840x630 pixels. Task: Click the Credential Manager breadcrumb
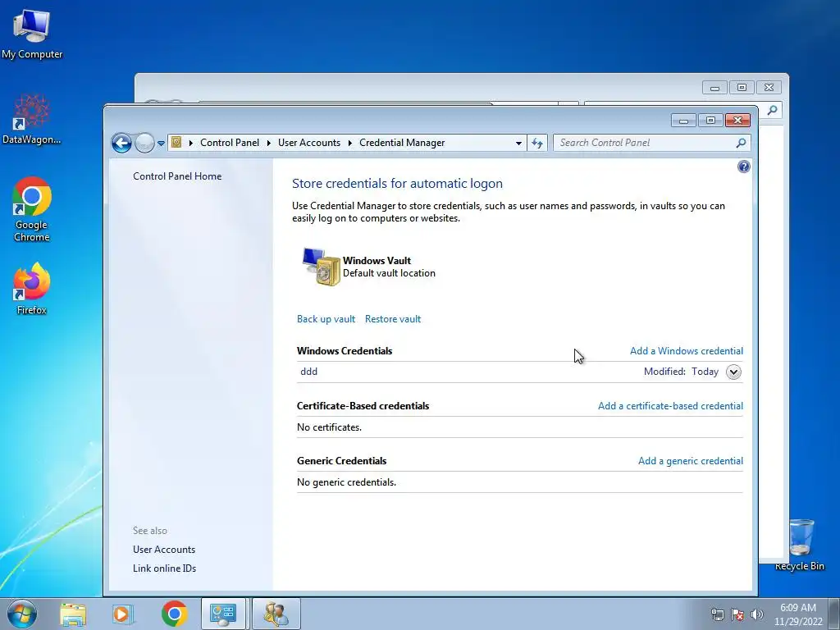tap(402, 143)
